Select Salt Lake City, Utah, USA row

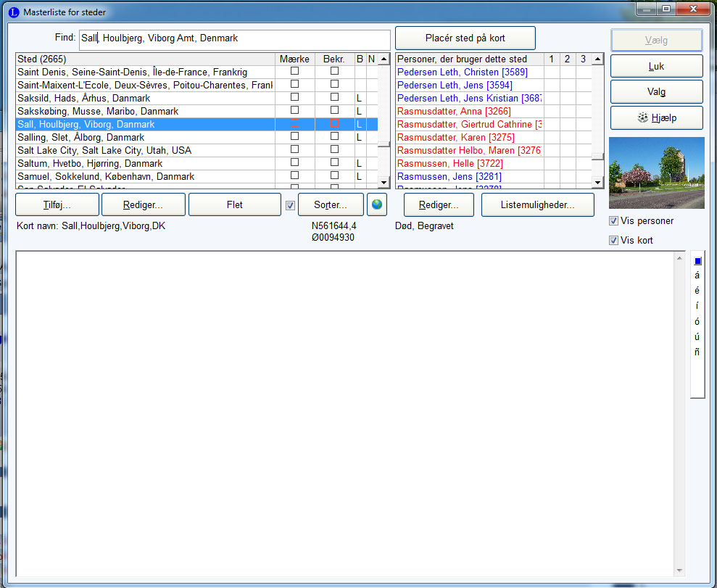click(146, 150)
